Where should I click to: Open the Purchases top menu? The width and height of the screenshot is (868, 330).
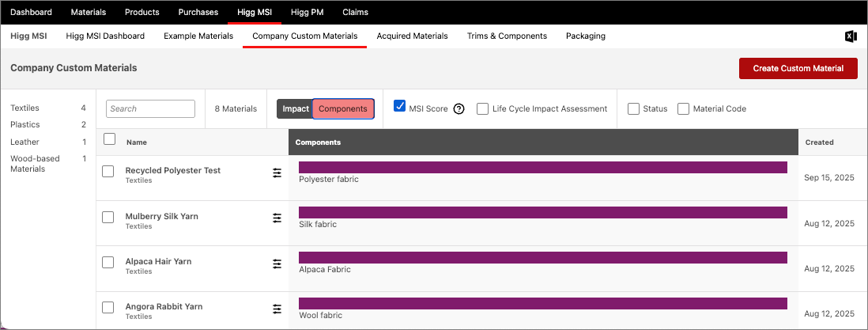point(198,12)
